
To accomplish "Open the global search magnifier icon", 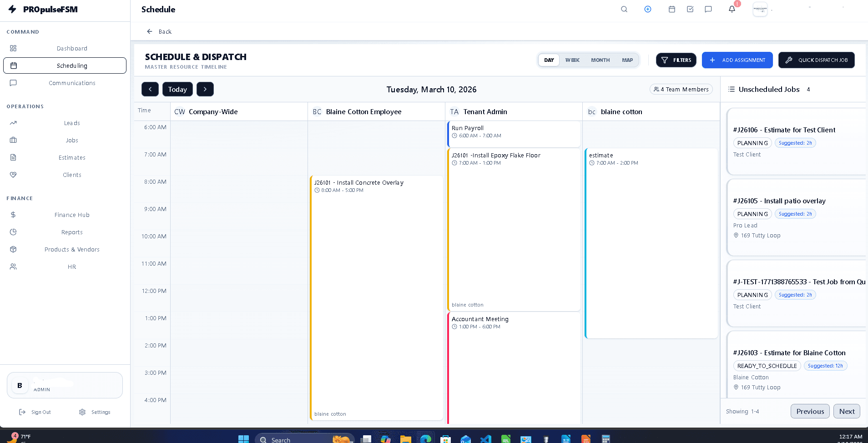I will coord(624,9).
